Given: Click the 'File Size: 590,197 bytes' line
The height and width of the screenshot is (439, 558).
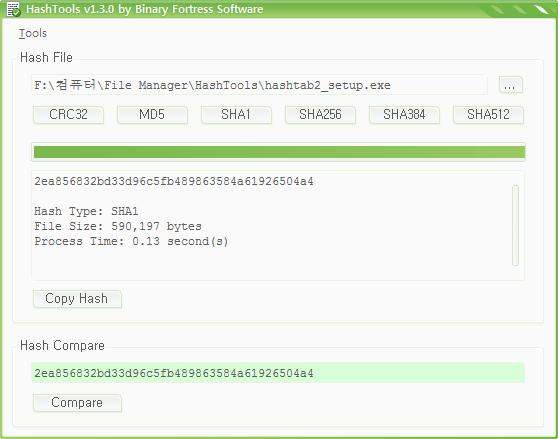Looking at the screenshot, I should (118, 226).
